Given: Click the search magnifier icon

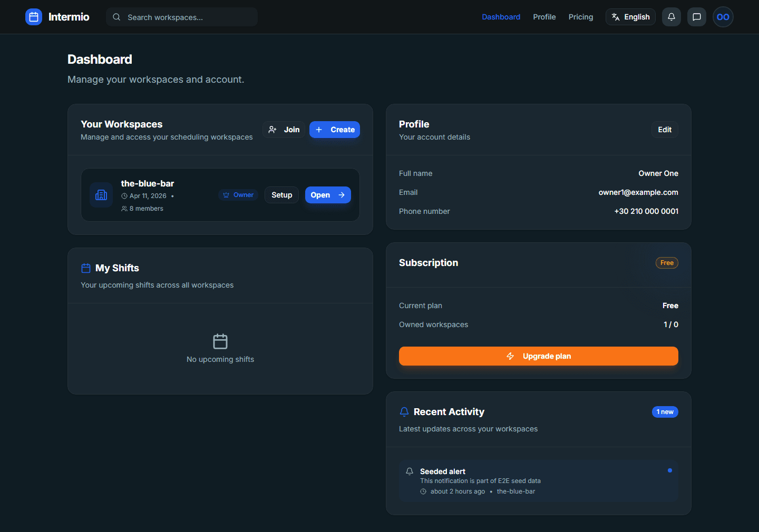Looking at the screenshot, I should pyautogui.click(x=116, y=17).
